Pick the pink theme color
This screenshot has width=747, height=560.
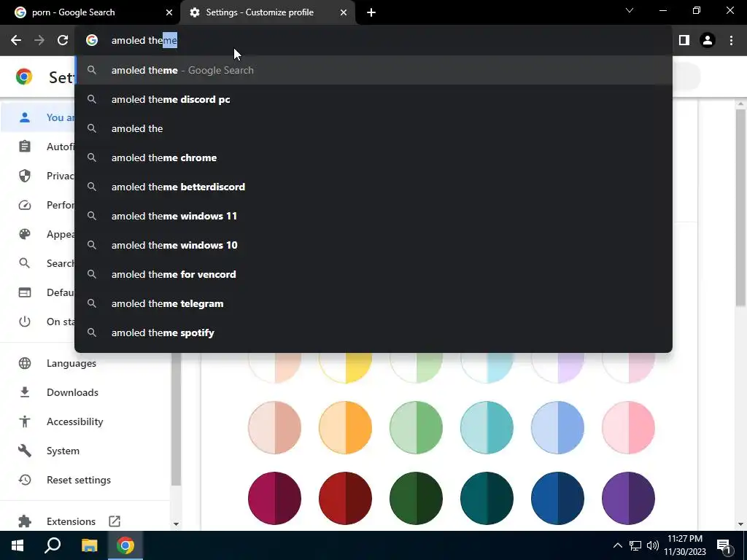click(x=628, y=427)
